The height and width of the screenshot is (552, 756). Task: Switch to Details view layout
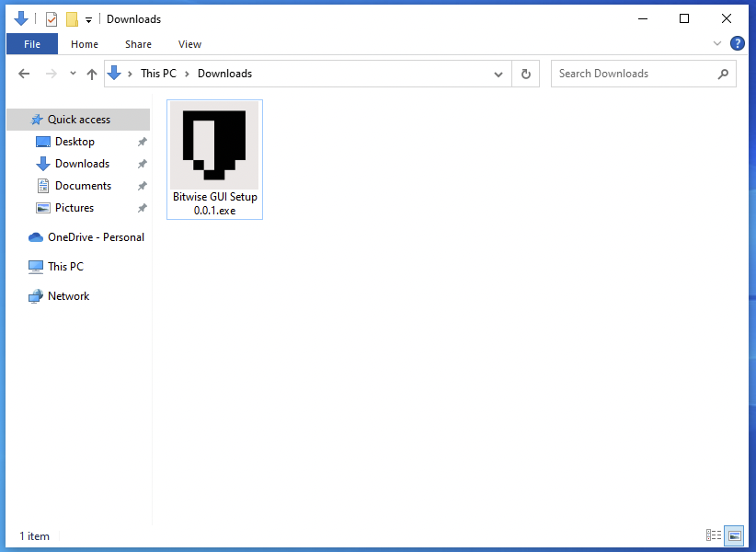click(714, 535)
